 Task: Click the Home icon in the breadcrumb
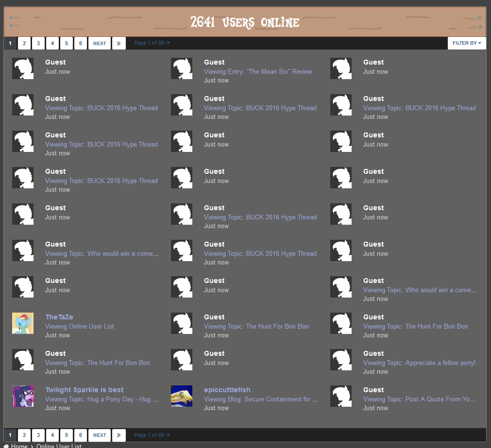tap(7, 446)
